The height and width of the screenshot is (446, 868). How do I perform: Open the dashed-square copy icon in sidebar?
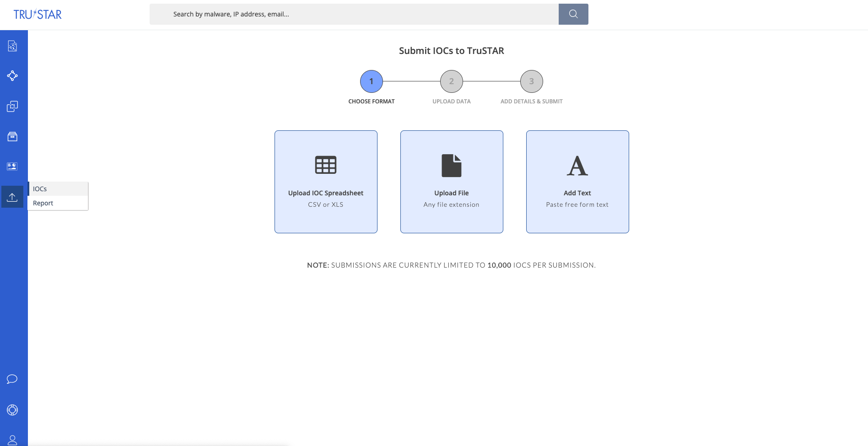tap(12, 106)
